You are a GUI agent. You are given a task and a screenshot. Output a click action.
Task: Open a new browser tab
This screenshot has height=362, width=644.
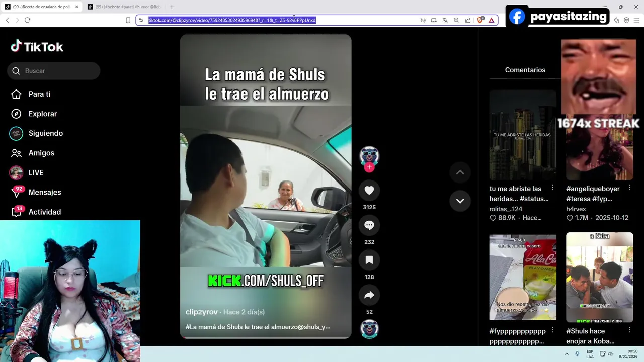(x=172, y=7)
